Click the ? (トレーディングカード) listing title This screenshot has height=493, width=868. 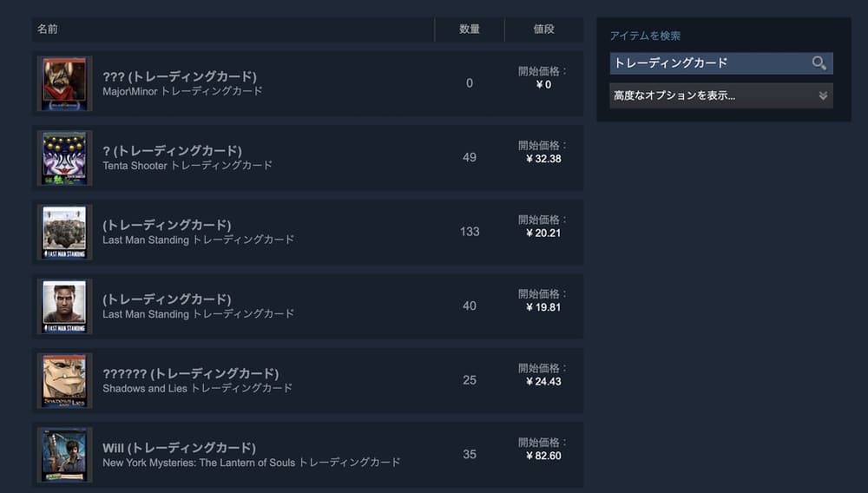(x=172, y=151)
